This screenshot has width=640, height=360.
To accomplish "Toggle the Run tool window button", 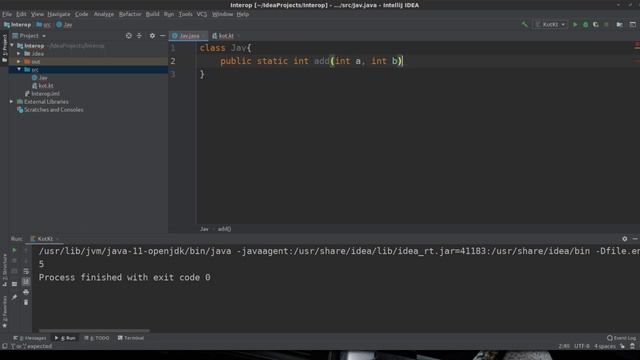I will point(65,338).
